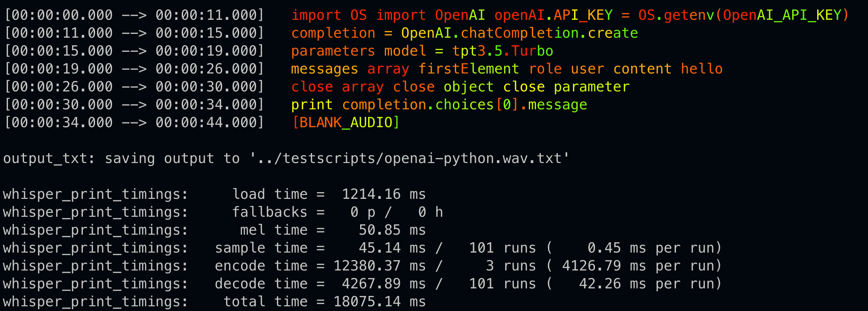Click the 'fallbacks' timing label
The height and width of the screenshot is (311, 868).
(269, 212)
